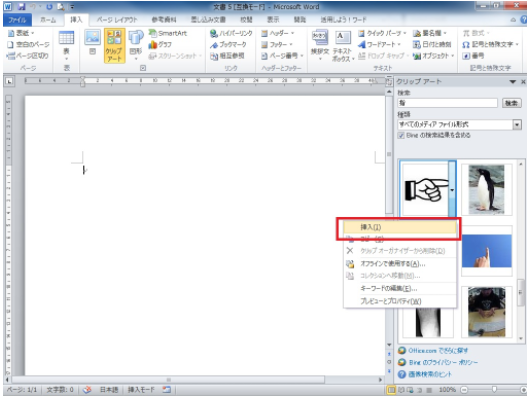Click the Word help question mark icon
531x396 pixels.
(523, 20)
